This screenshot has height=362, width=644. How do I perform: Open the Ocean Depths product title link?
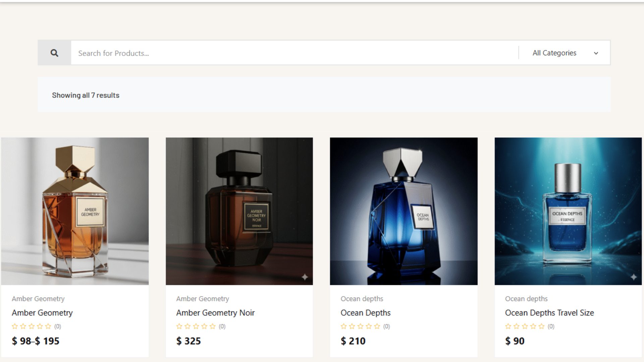coord(366,313)
